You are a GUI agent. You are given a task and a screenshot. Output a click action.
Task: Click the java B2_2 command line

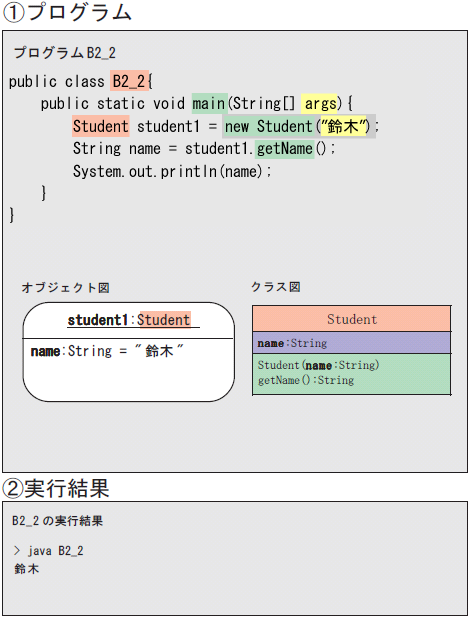coord(48,550)
